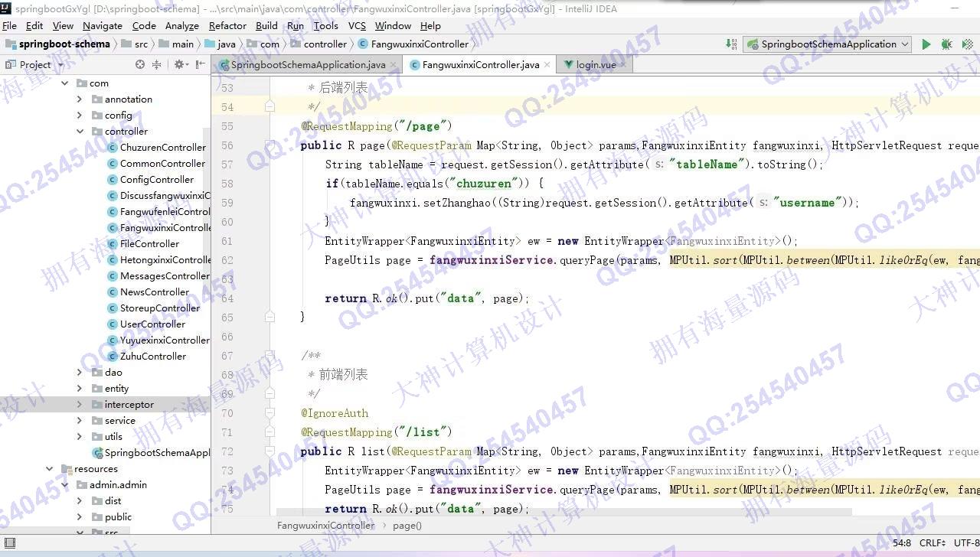Close the FangwuxinxiController.java tab
980x557 pixels.
click(x=547, y=65)
